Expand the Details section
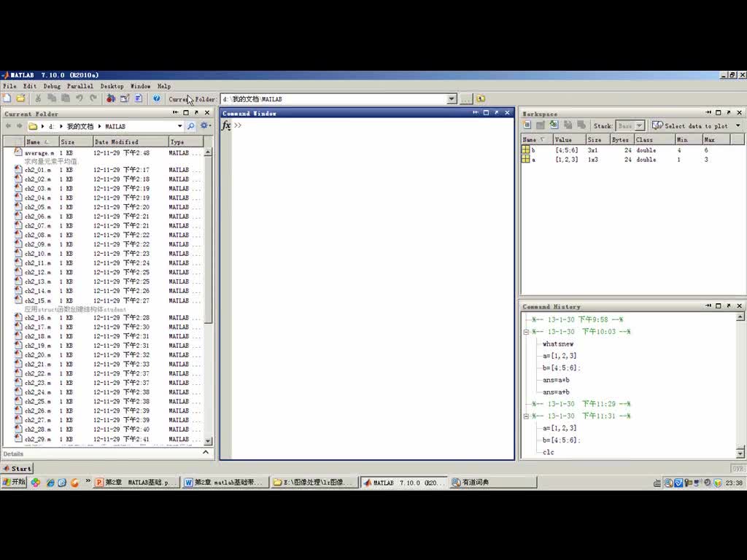Screen dimensions: 747x560 click(x=206, y=453)
